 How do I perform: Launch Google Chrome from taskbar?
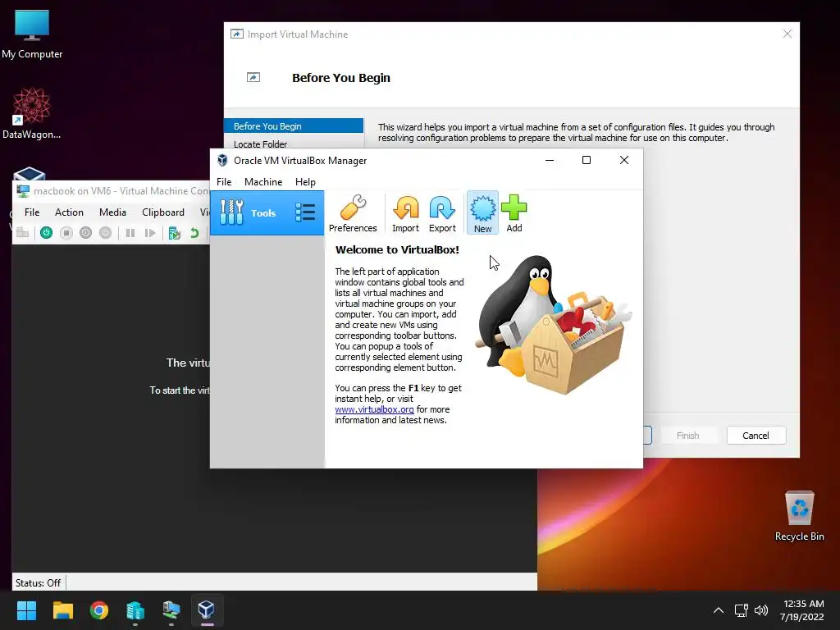point(99,609)
